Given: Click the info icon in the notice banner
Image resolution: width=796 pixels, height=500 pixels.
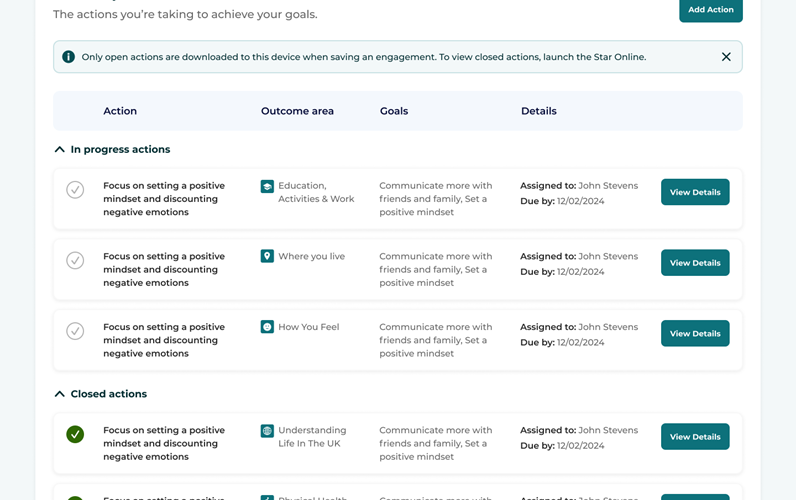Looking at the screenshot, I should tap(68, 57).
